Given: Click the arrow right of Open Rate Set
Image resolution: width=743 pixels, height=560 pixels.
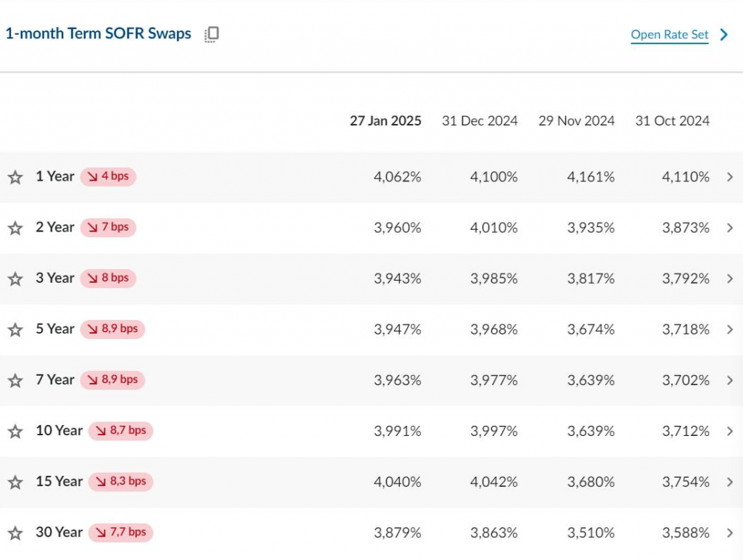Looking at the screenshot, I should [723, 35].
